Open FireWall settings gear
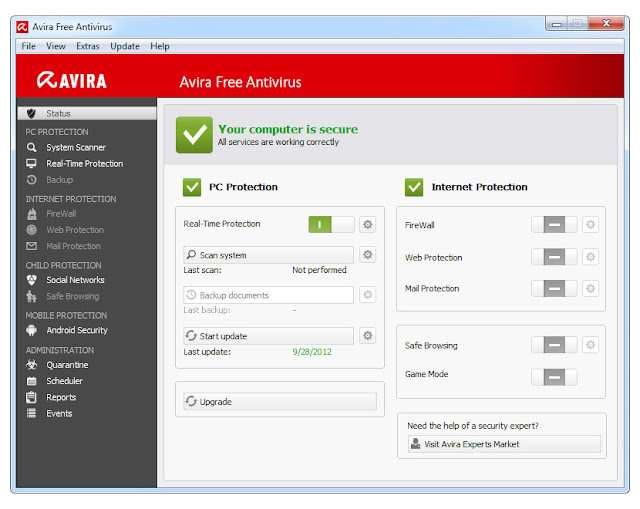This screenshot has height=509, width=640. pos(590,224)
